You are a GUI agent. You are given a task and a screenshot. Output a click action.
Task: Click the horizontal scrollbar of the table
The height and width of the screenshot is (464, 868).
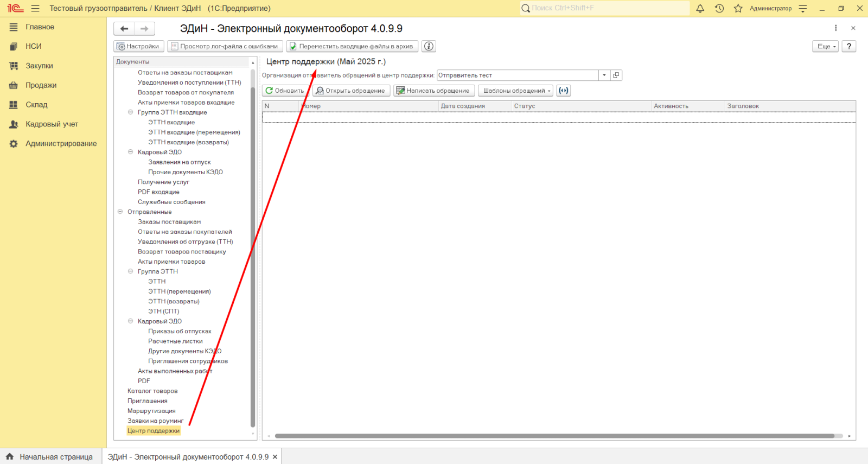tap(554, 436)
